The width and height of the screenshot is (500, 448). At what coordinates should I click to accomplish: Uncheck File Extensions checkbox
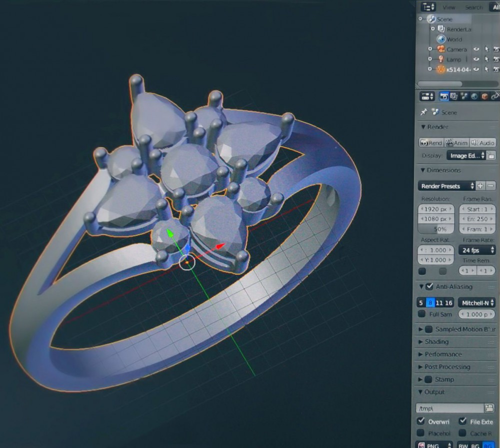click(x=462, y=421)
